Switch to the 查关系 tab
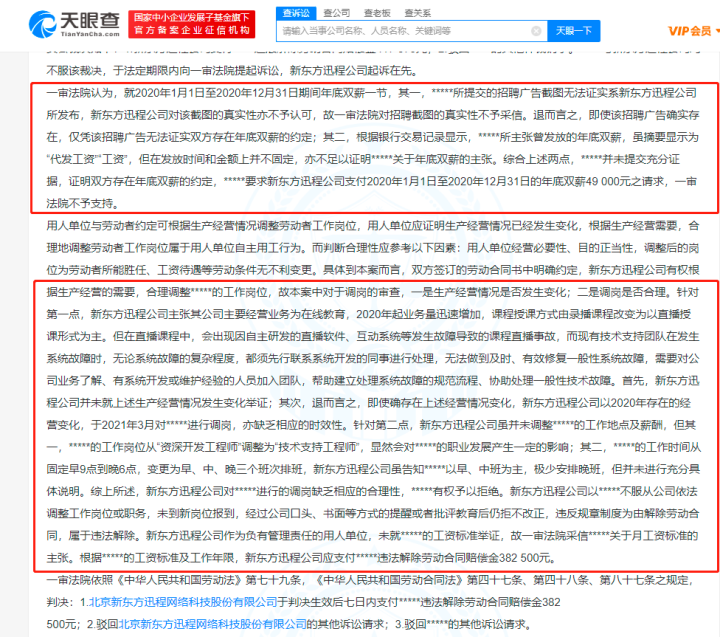Viewport: 720px width, 637px height. point(417,13)
